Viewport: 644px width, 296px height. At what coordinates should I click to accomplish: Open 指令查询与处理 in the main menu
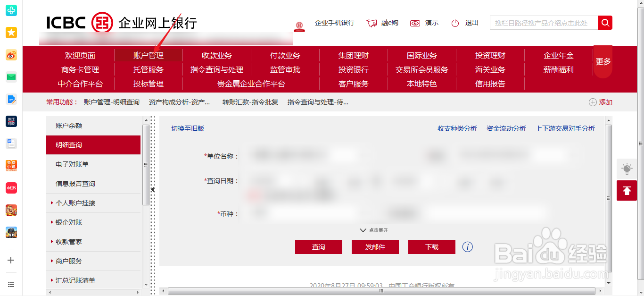[217, 69]
